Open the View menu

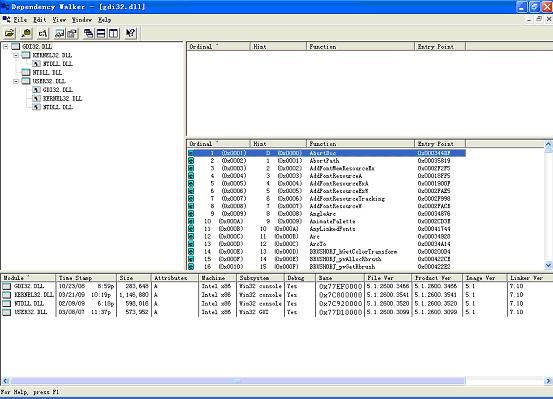tap(59, 20)
